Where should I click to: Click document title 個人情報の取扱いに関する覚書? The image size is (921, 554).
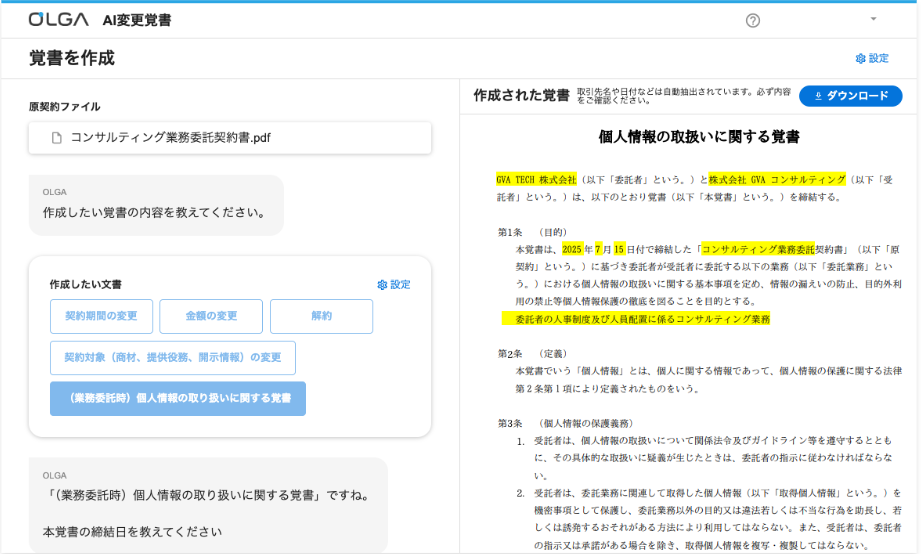pyautogui.click(x=699, y=137)
